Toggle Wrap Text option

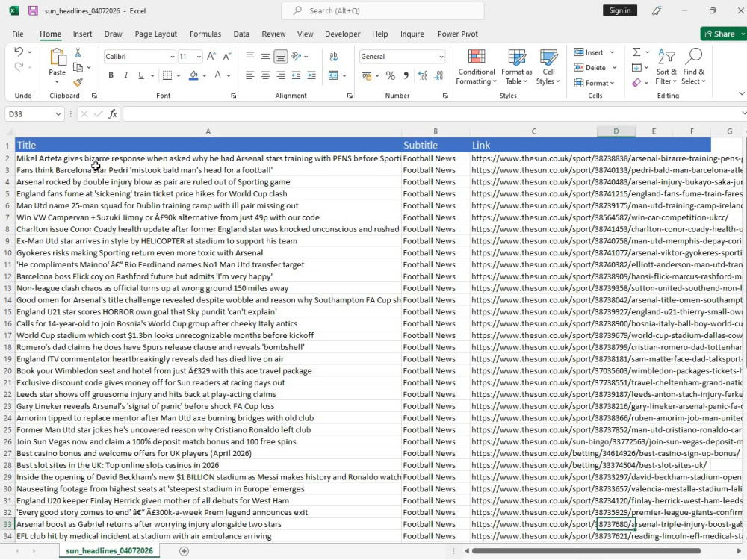click(x=334, y=56)
